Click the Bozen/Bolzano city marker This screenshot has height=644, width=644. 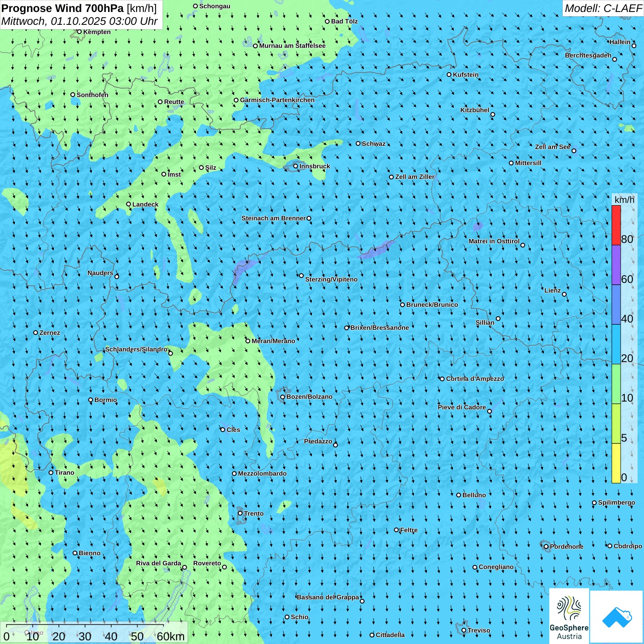283,397
